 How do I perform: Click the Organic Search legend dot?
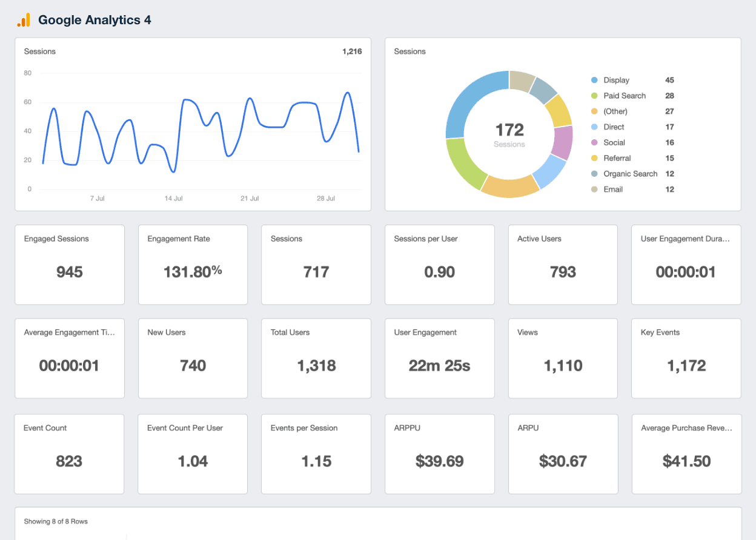[594, 174]
